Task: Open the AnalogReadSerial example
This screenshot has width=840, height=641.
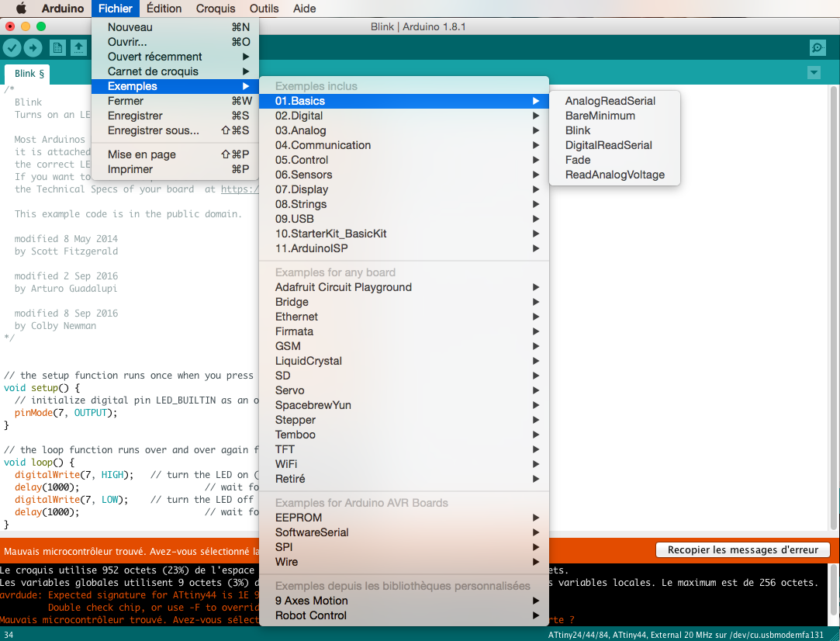Action: coord(614,101)
